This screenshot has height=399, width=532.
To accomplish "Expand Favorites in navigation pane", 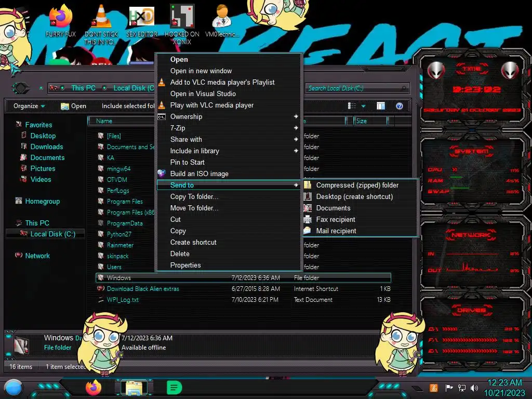I will coord(38,125).
